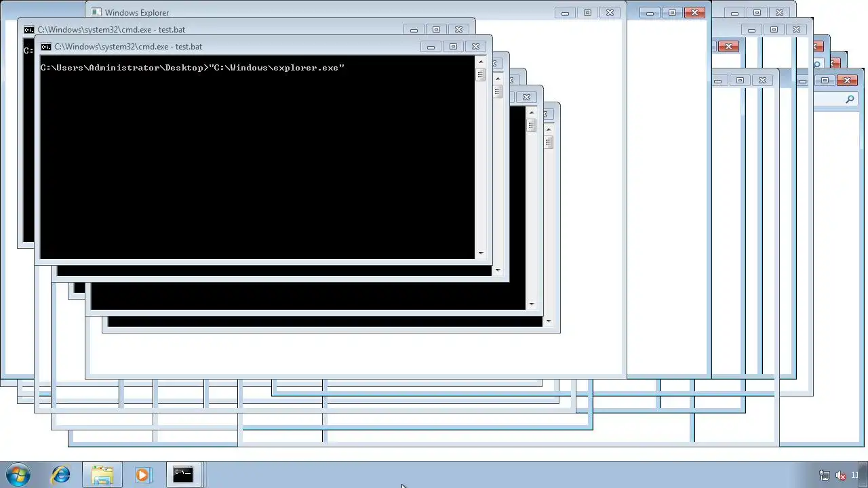Launch Windows Media Player from the taskbar
The image size is (868, 488).
pyautogui.click(x=142, y=474)
